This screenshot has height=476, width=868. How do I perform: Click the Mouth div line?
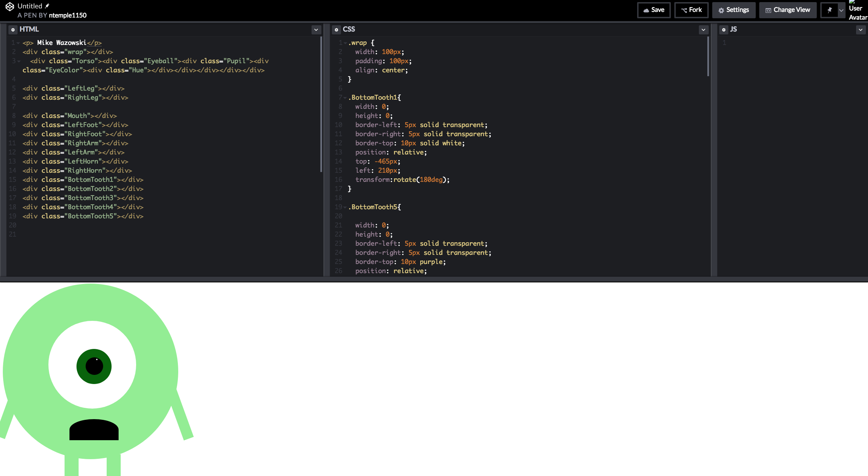click(69, 116)
